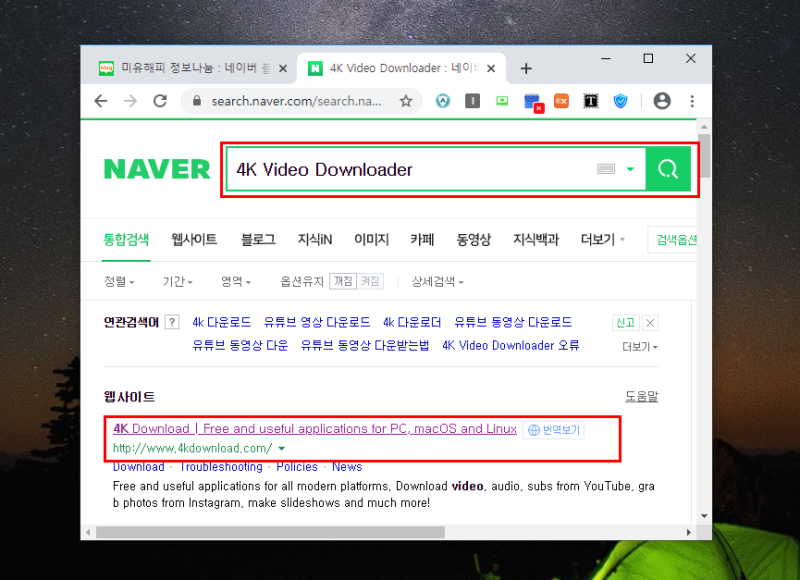Click the horizontal scrollbar thumb
800x580 pixels.
(x=270, y=533)
